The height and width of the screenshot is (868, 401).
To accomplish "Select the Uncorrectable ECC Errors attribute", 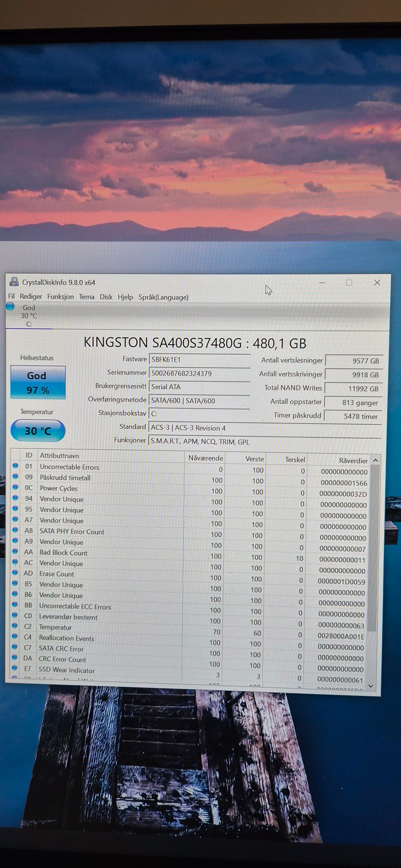I will (x=75, y=607).
